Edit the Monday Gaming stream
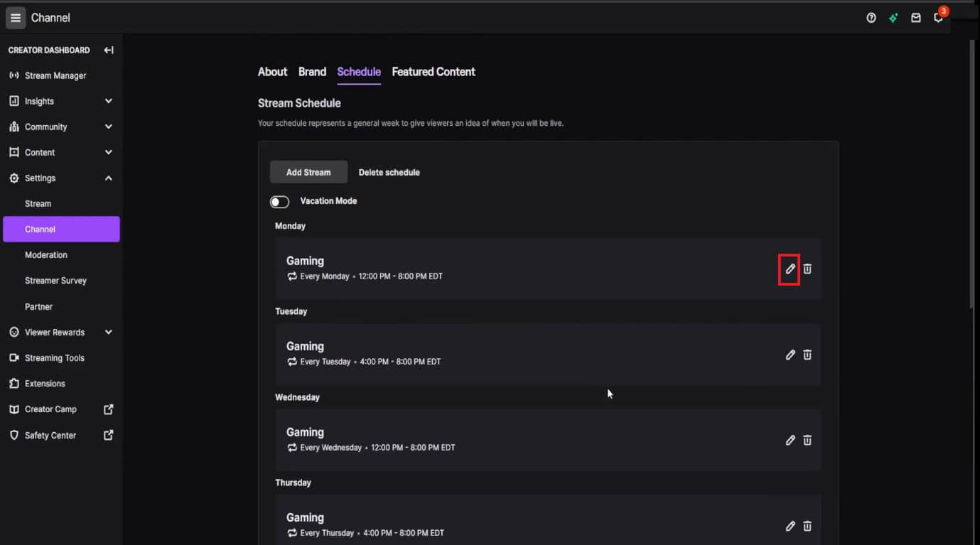Image resolution: width=980 pixels, height=545 pixels. click(790, 269)
